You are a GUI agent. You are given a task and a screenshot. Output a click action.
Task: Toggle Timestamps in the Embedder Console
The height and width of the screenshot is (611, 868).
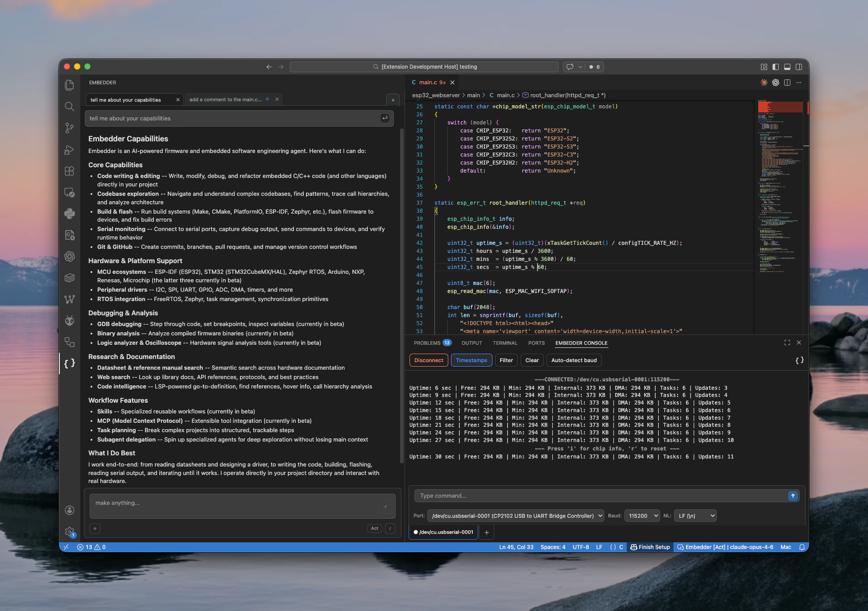(x=471, y=360)
